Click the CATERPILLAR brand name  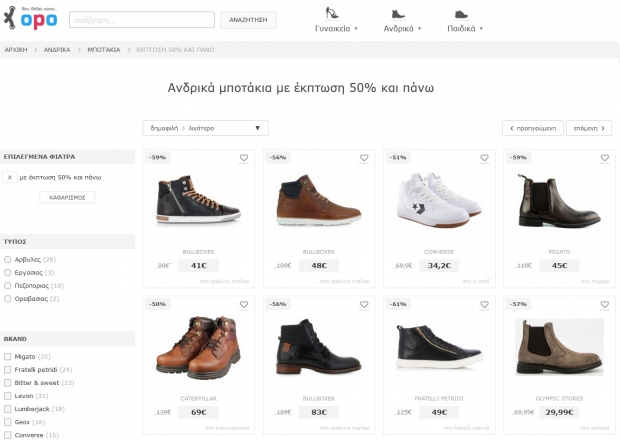198,398
